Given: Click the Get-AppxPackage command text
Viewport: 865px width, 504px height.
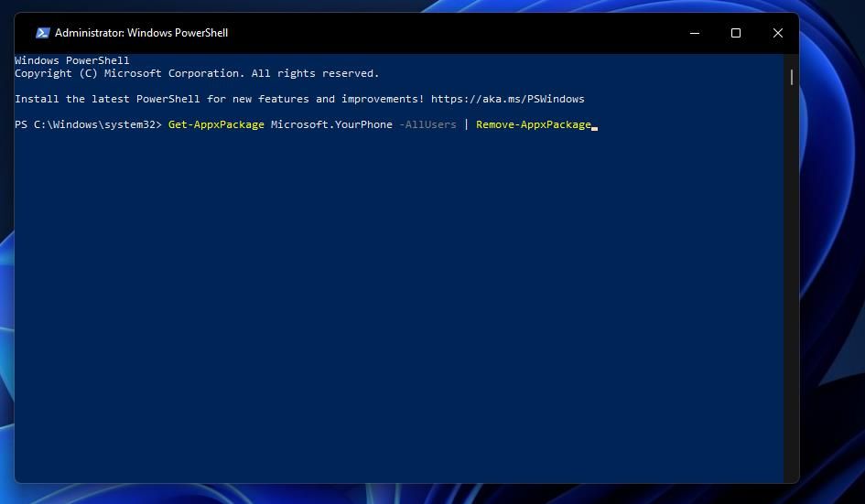Looking at the screenshot, I should 216,124.
